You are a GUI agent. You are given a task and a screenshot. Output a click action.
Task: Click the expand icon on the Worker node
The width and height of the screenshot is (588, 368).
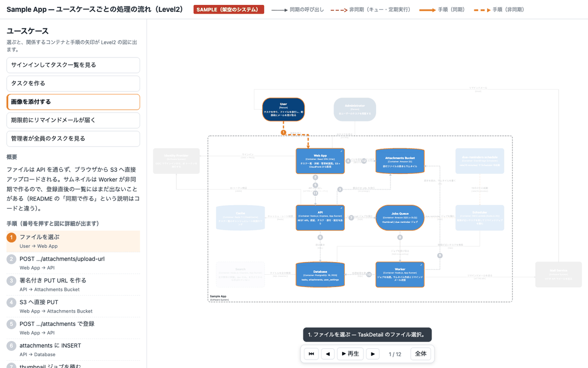tap(421, 265)
